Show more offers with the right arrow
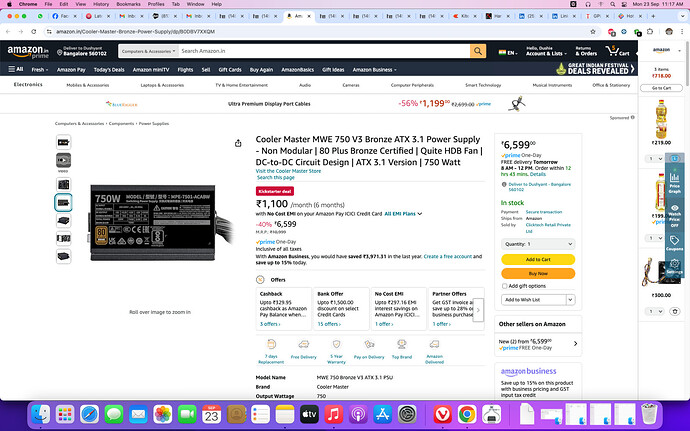This screenshot has width=690, height=431. click(478, 310)
